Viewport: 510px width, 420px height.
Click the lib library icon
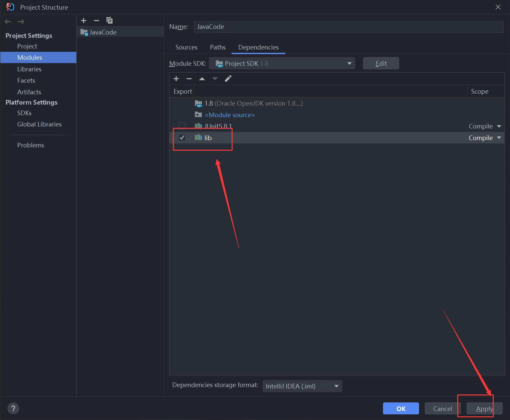click(x=198, y=137)
